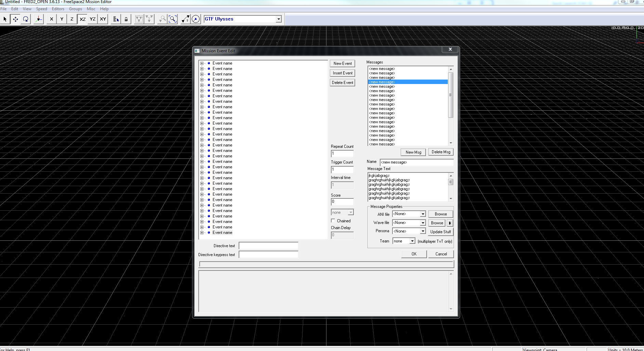Open the Editors menu
Screen dimensions: 644x351
tap(58, 9)
